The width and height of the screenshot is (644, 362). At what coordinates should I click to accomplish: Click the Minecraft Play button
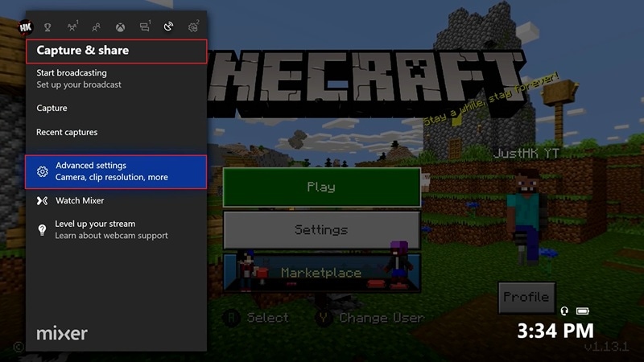point(321,187)
